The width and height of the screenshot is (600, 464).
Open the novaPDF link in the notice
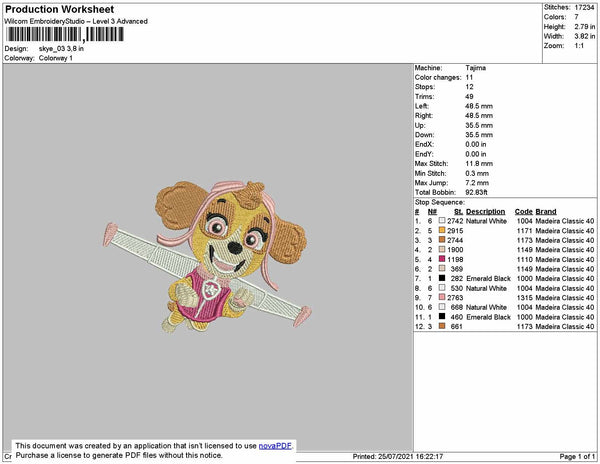(x=275, y=446)
